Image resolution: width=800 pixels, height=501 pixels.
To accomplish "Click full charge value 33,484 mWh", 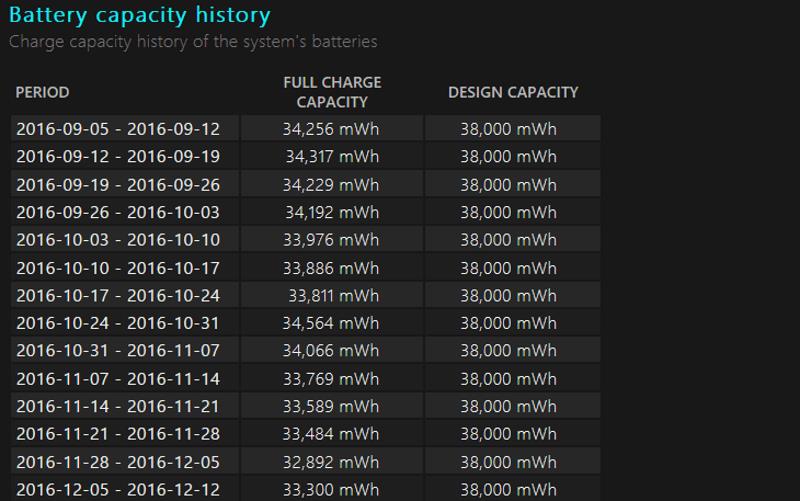I will click(331, 434).
